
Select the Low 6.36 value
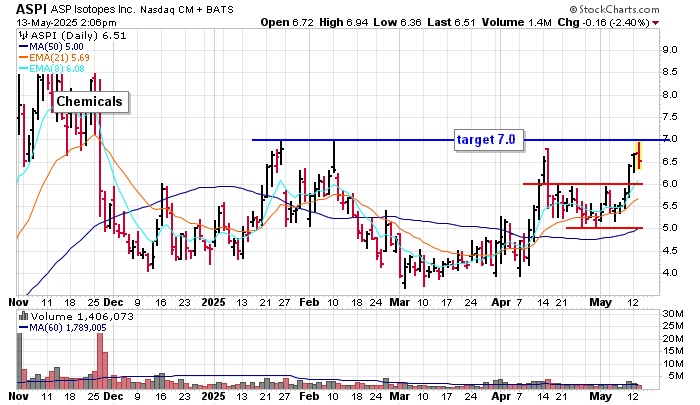point(397,22)
